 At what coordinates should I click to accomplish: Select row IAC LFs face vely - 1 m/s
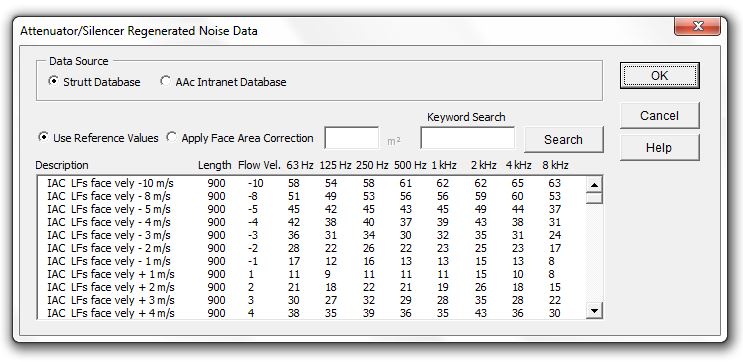pyautogui.click(x=311, y=261)
